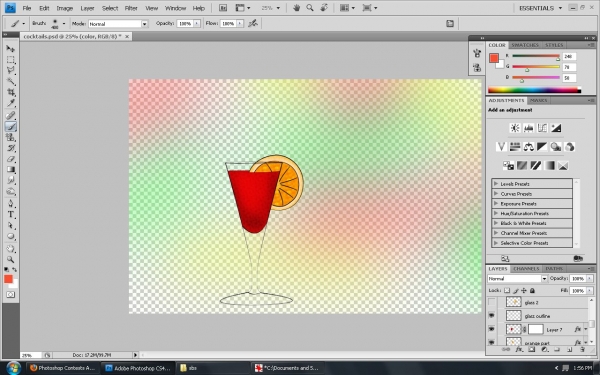600x375 pixels.
Task: Toggle lock position
Action: pyautogui.click(x=524, y=290)
